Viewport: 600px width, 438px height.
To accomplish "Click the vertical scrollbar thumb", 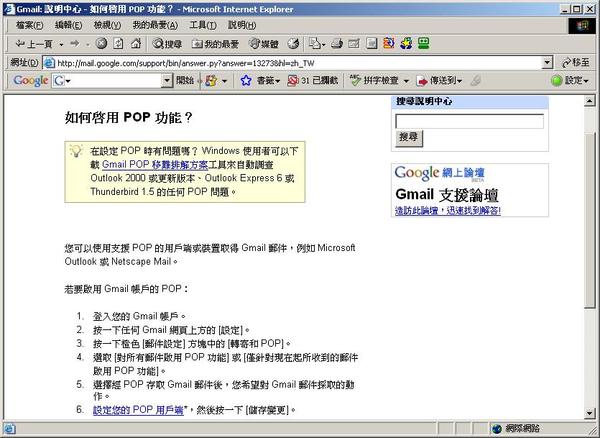I will click(x=590, y=220).
